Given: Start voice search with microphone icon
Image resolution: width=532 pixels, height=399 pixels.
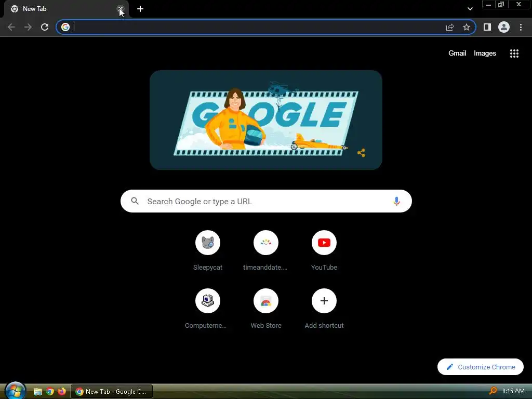Looking at the screenshot, I should (x=396, y=201).
